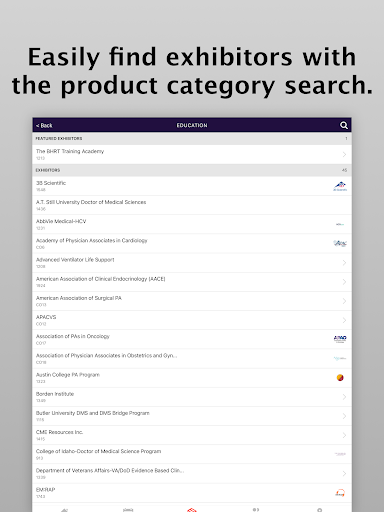Image resolution: width=384 pixels, height=512 pixels.
Task: Expand The BHRT Training Academy chevron
Action: tap(344, 154)
